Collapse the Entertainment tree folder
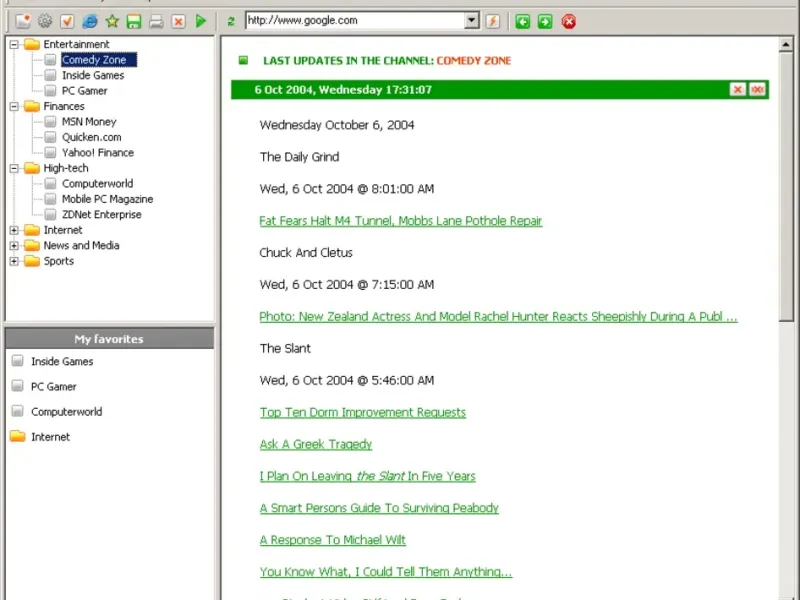The image size is (800, 600). point(14,44)
